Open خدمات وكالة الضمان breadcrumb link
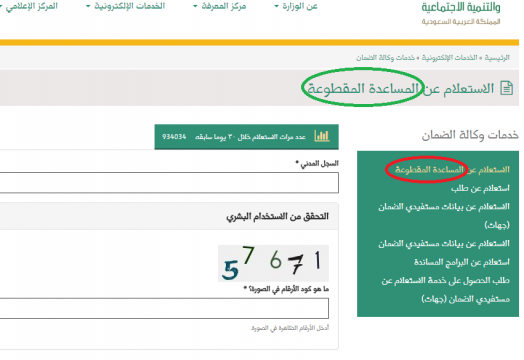Screen dimensions: 524x360 point(385,57)
